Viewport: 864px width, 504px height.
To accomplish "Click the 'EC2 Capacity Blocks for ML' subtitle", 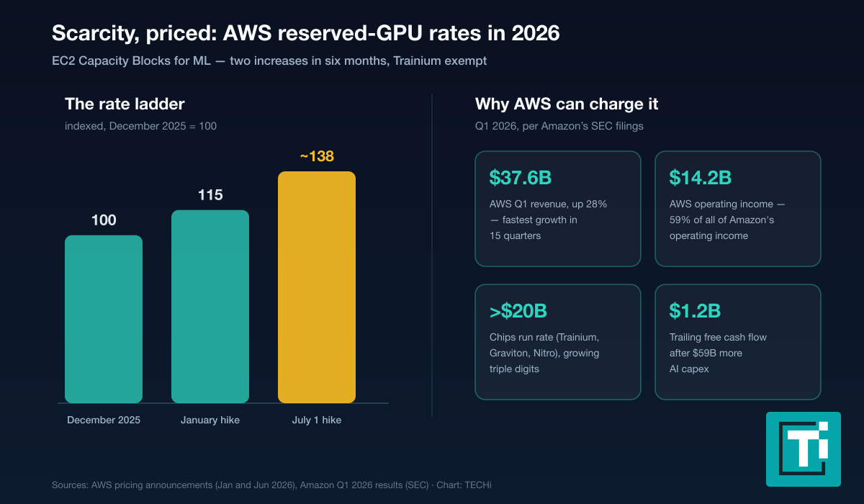I will [269, 61].
